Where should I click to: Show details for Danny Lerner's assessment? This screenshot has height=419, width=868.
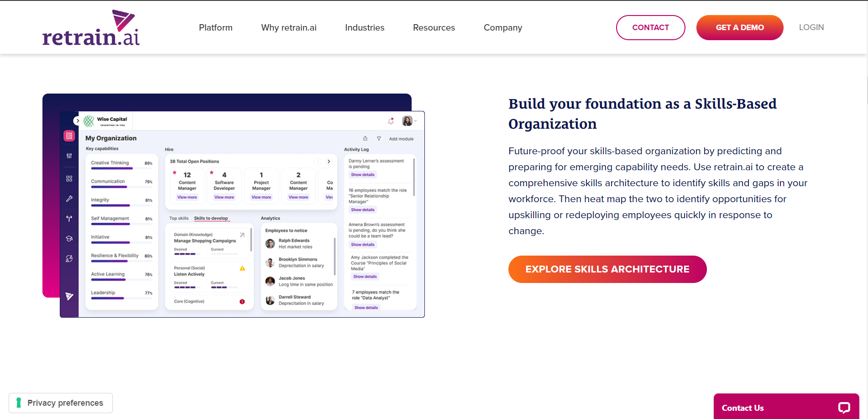pyautogui.click(x=363, y=175)
